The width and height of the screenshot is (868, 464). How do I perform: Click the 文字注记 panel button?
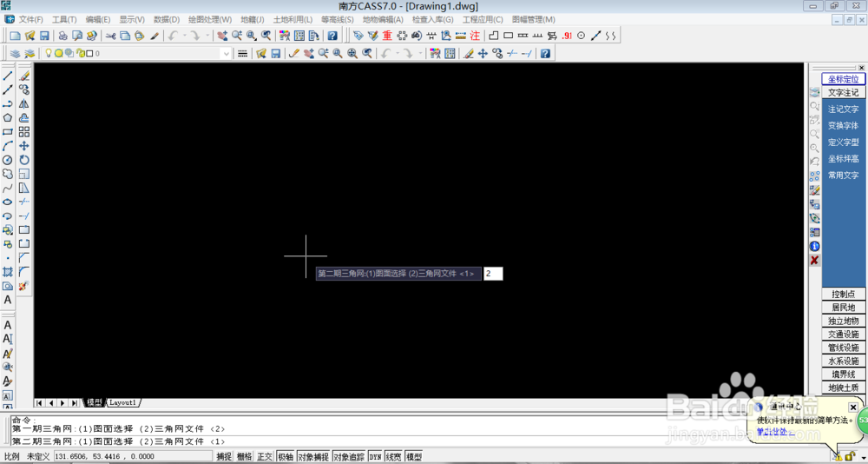coord(843,93)
